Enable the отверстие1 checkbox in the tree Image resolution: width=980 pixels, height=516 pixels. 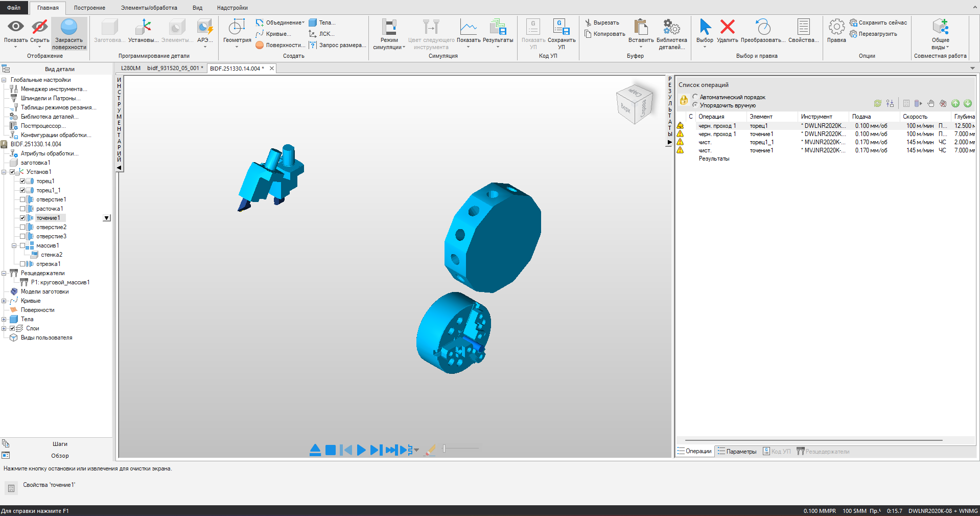[x=22, y=199]
